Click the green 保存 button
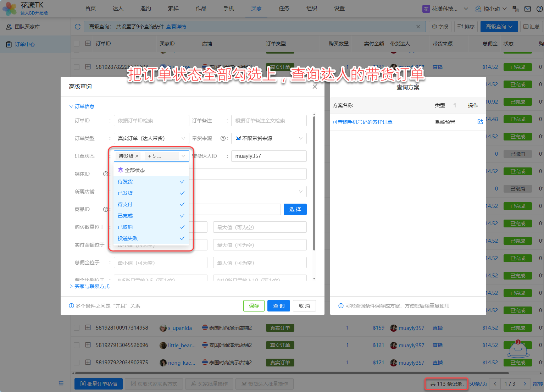This screenshot has width=544, height=392. coord(254,306)
